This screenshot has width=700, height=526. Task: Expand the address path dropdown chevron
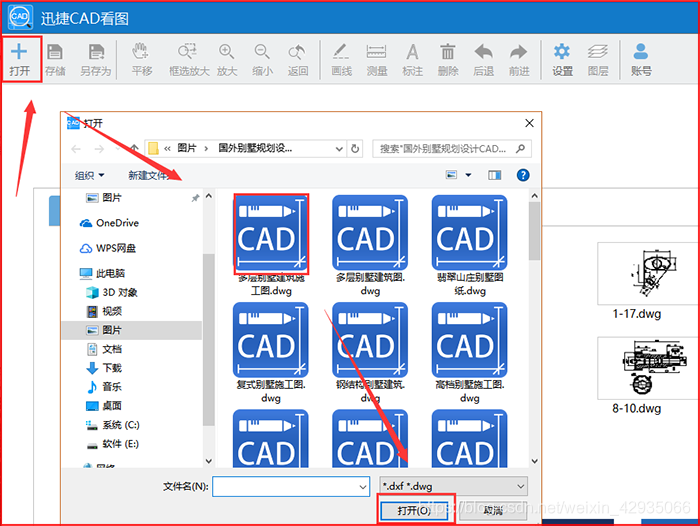click(339, 149)
